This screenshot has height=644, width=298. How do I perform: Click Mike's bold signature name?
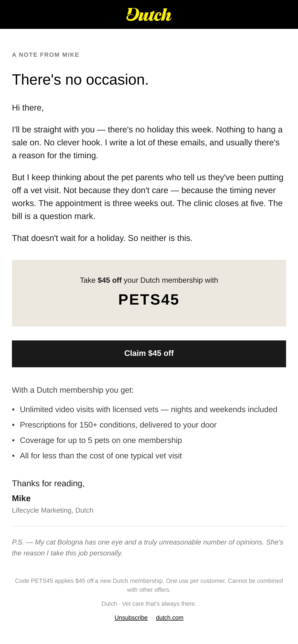click(21, 498)
